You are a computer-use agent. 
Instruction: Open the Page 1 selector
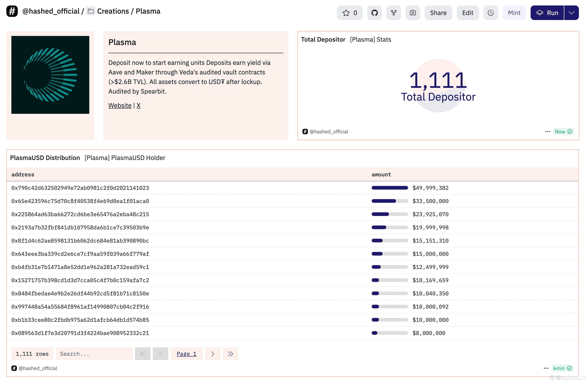tap(187, 354)
